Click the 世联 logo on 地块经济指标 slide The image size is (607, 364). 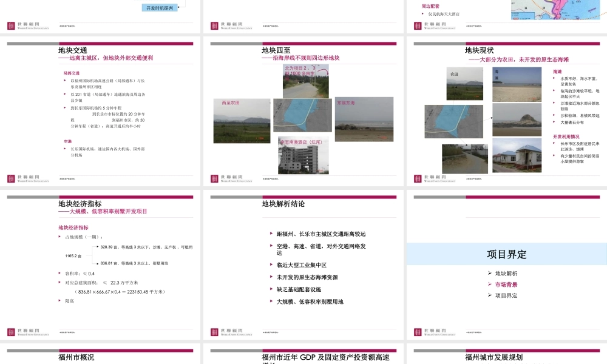(x=28, y=332)
